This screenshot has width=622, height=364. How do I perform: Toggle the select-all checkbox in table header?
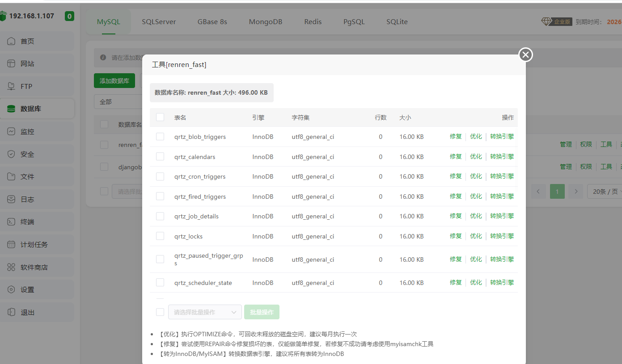coord(160,117)
